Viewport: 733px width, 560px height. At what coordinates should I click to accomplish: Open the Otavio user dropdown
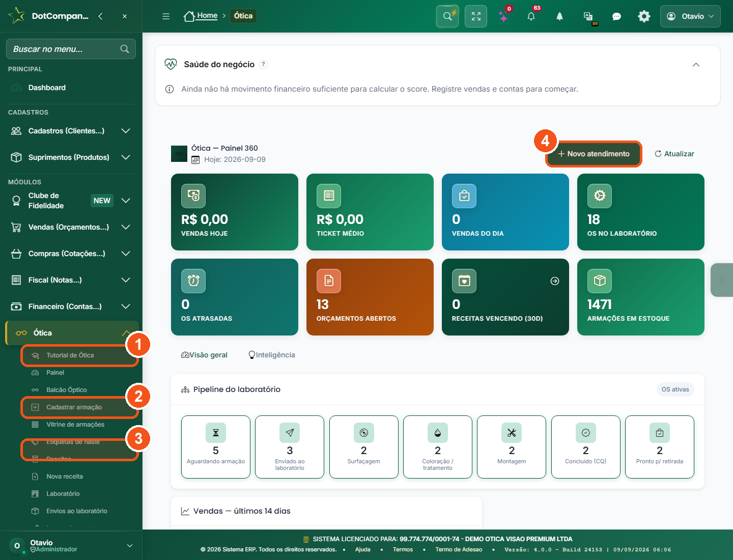[x=690, y=16]
